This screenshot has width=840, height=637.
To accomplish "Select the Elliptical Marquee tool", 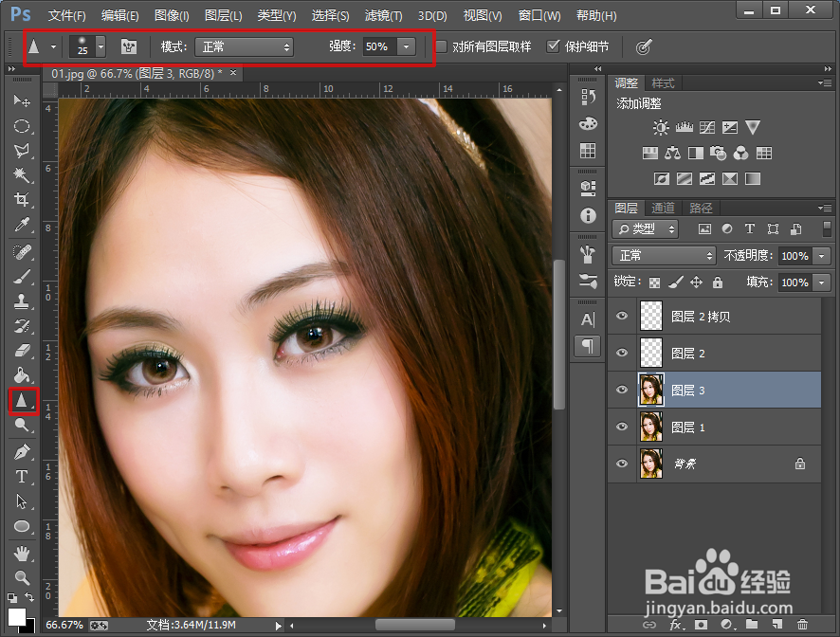I will [22, 125].
